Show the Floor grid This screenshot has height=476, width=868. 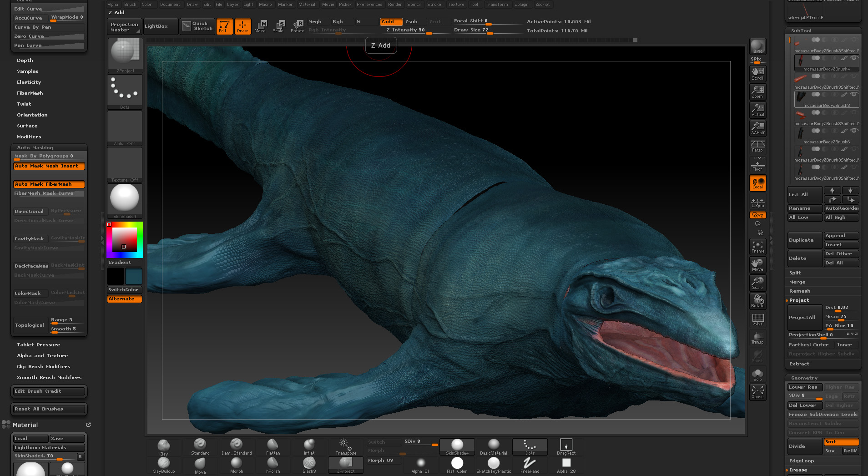point(757,164)
